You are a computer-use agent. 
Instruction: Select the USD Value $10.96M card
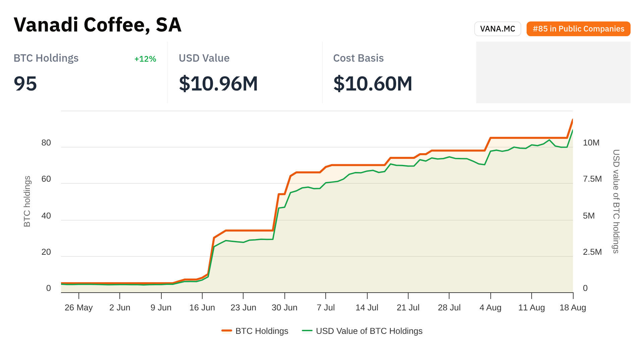point(245,72)
